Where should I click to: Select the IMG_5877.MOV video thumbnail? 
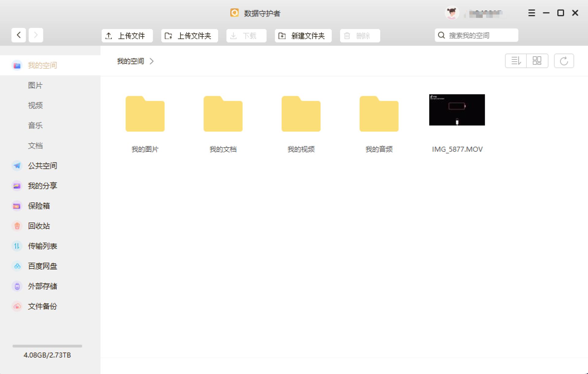coord(457,110)
